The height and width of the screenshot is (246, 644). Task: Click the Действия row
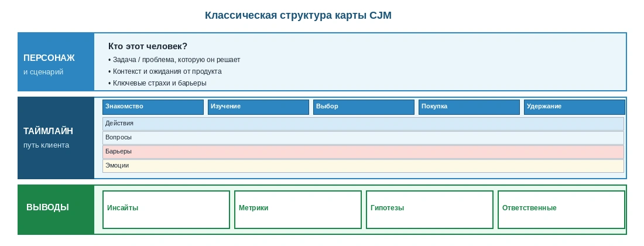tap(363, 124)
